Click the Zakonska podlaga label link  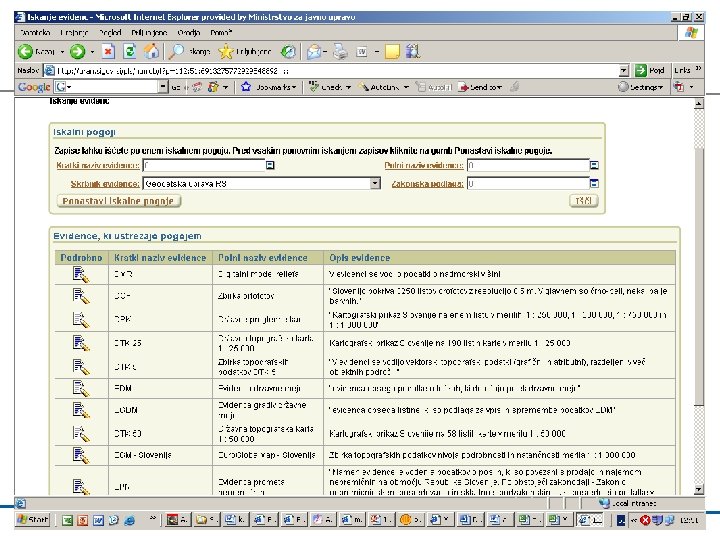(x=428, y=184)
